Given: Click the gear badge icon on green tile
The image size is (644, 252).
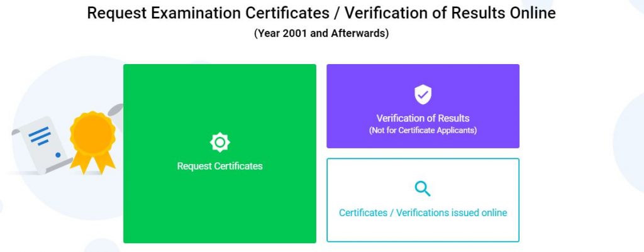Looking at the screenshot, I should [x=219, y=143].
